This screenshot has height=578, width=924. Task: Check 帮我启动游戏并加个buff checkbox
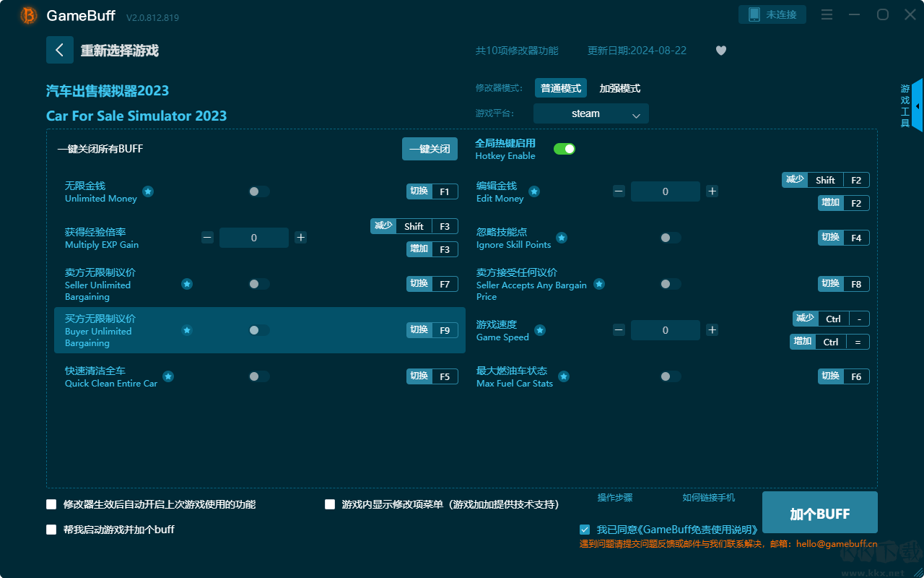[51, 530]
